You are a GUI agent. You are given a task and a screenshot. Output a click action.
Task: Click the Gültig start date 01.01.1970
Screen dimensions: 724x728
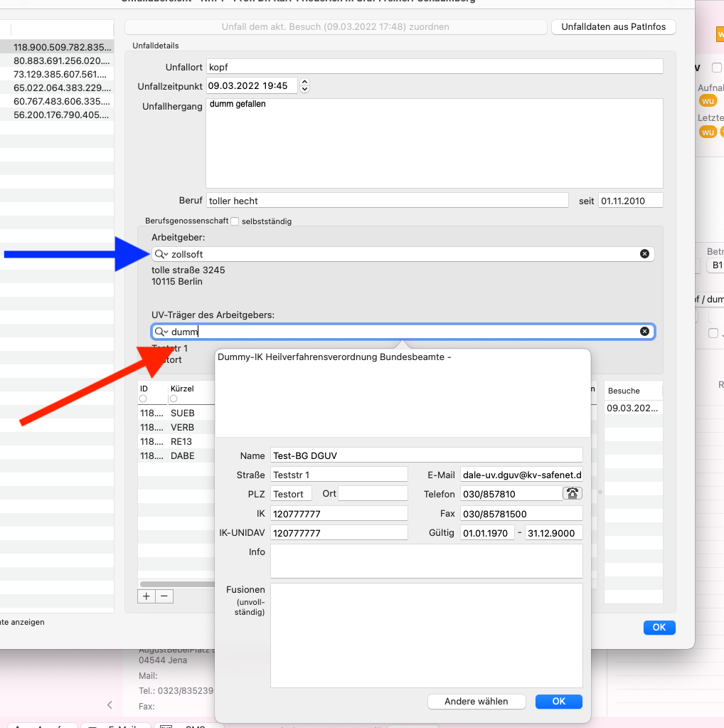click(x=487, y=532)
